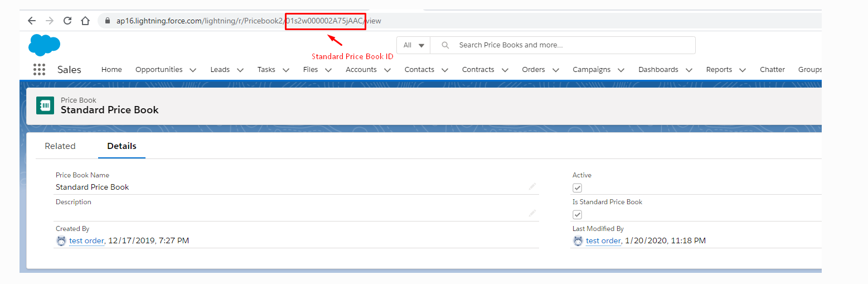Viewport: 868px width, 284px height.
Task: Expand the Leads nav chevron
Action: (240, 70)
